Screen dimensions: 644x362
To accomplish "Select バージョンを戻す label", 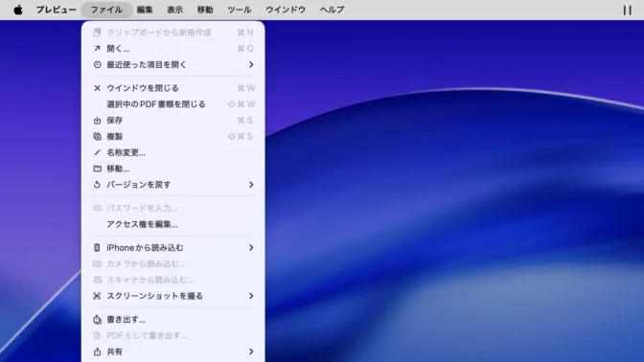I will [138, 185].
